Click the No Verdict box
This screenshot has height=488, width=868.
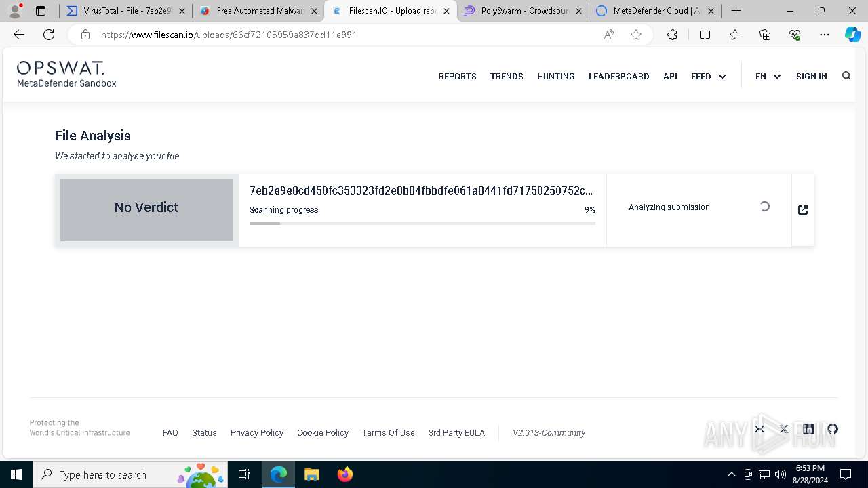pos(146,209)
